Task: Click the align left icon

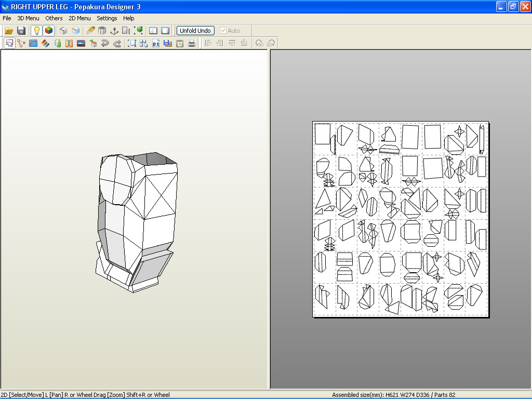Action: 208,44
